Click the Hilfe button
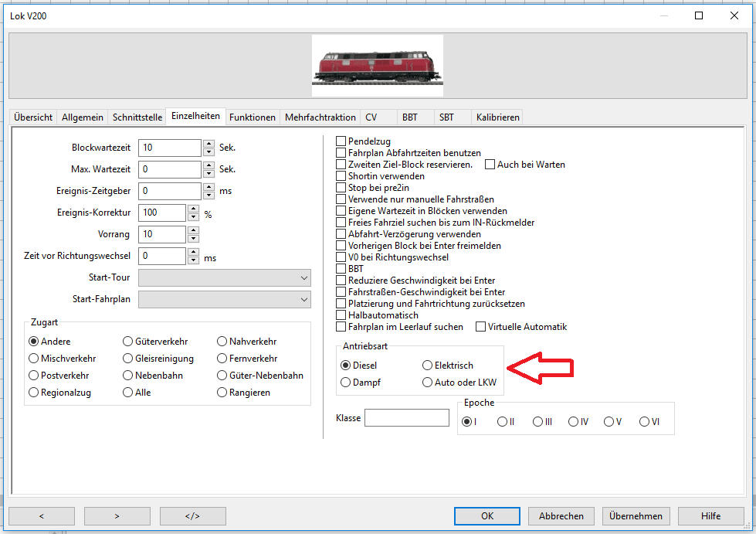The height and width of the screenshot is (534, 756). point(710,516)
